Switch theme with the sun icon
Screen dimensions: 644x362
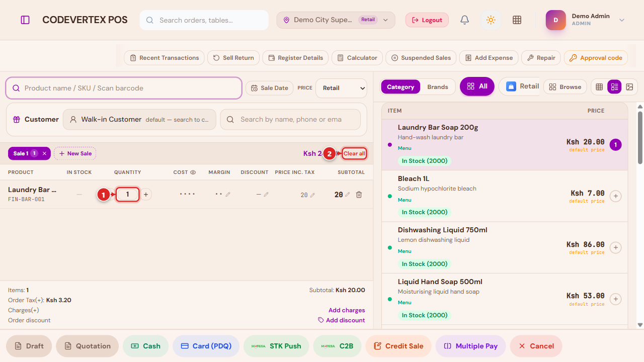pyautogui.click(x=491, y=20)
